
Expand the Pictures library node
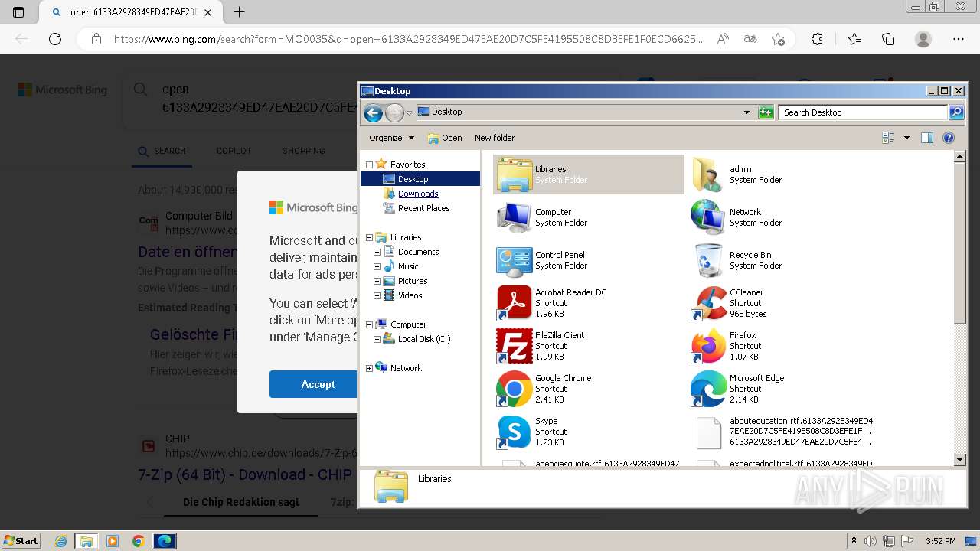pos(377,281)
